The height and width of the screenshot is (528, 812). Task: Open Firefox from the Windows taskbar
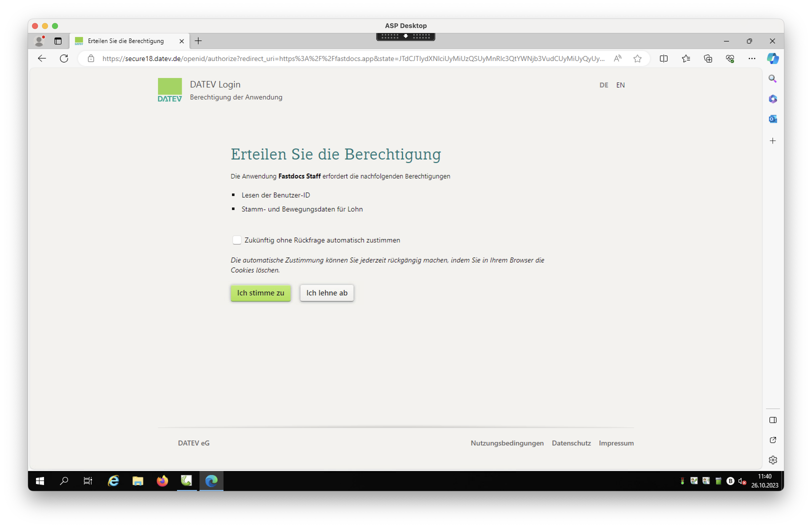[162, 481]
